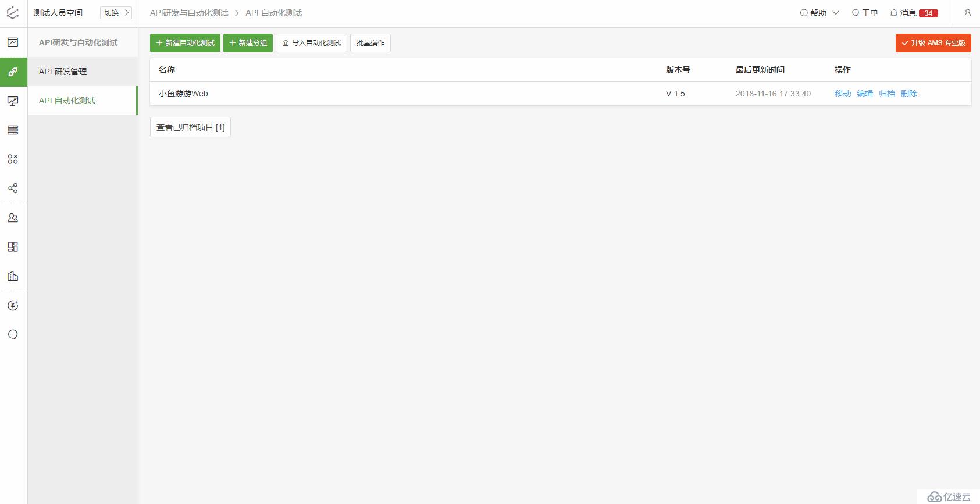Click 切换 to switch workspace
The height and width of the screenshot is (504, 980).
116,13
